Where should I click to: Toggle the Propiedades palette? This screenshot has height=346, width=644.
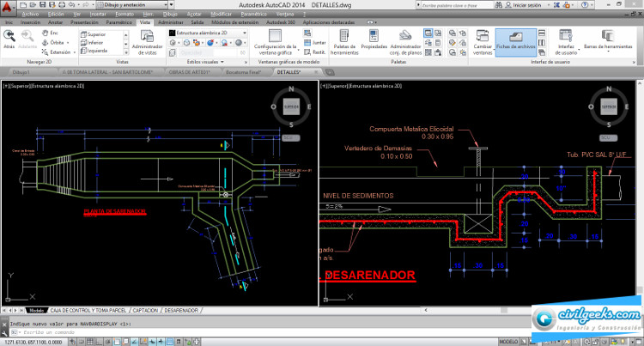click(x=374, y=36)
